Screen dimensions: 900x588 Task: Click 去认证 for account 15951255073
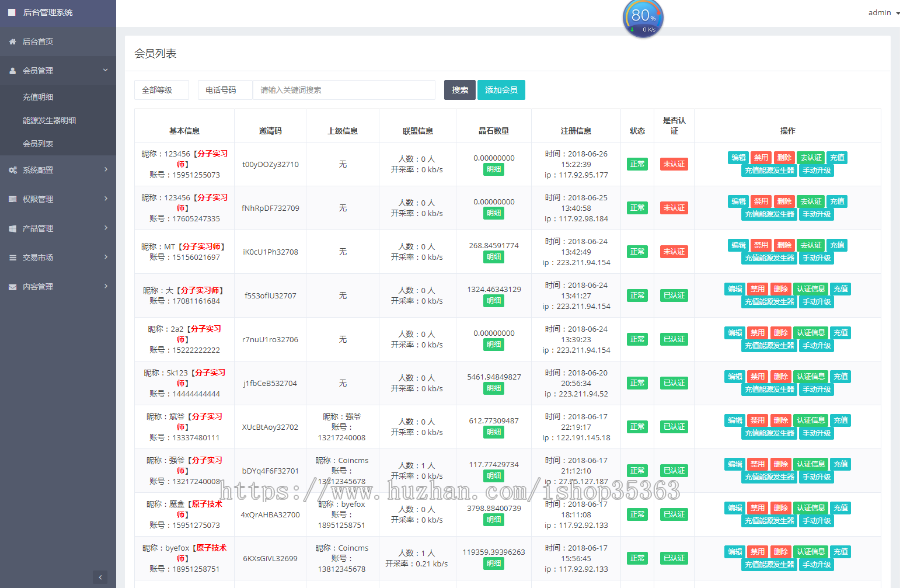811,157
